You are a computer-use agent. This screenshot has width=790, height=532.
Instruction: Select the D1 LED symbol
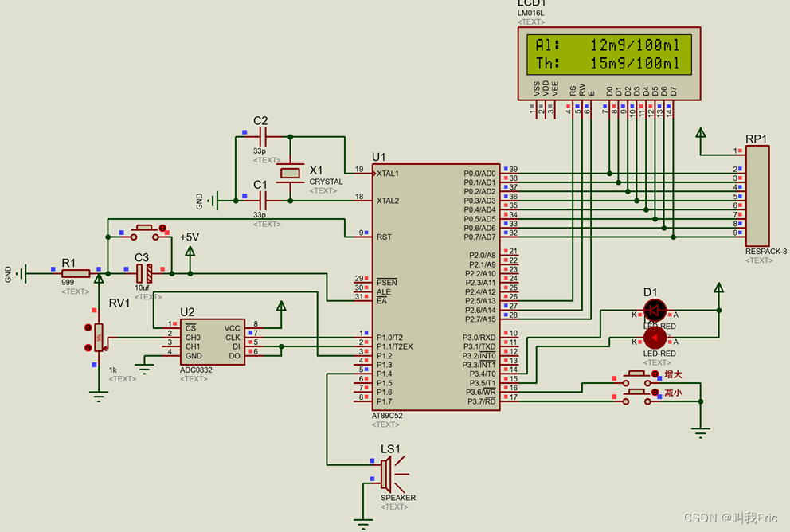pos(655,311)
